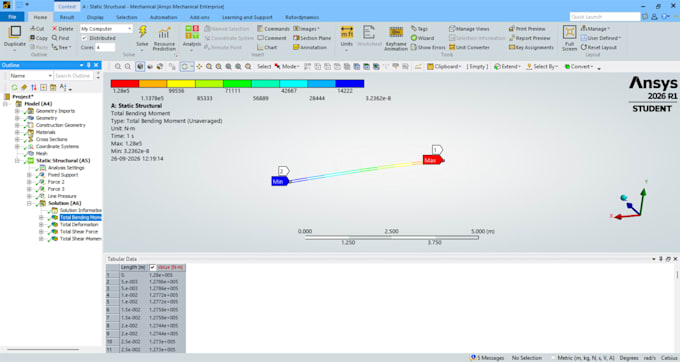Click Reset Layout
The height and width of the screenshot is (362, 680).
click(599, 47)
